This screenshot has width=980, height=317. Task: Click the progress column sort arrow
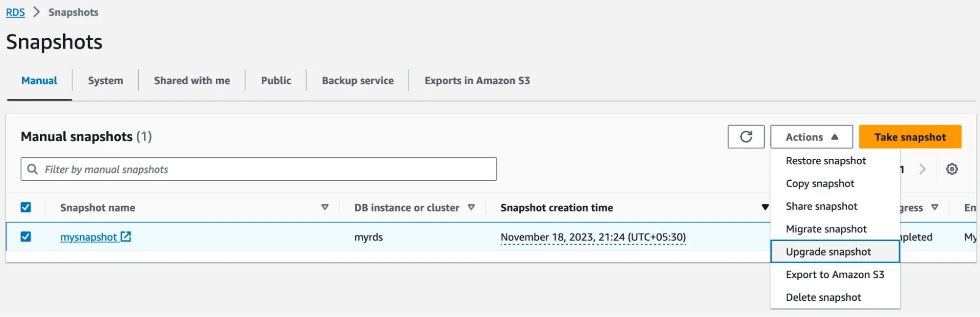(935, 207)
